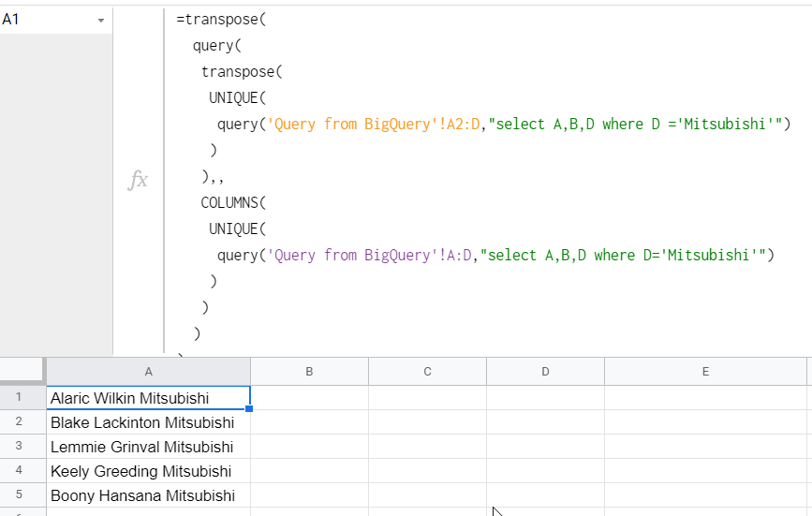Click the Name box showing A1

click(55, 20)
